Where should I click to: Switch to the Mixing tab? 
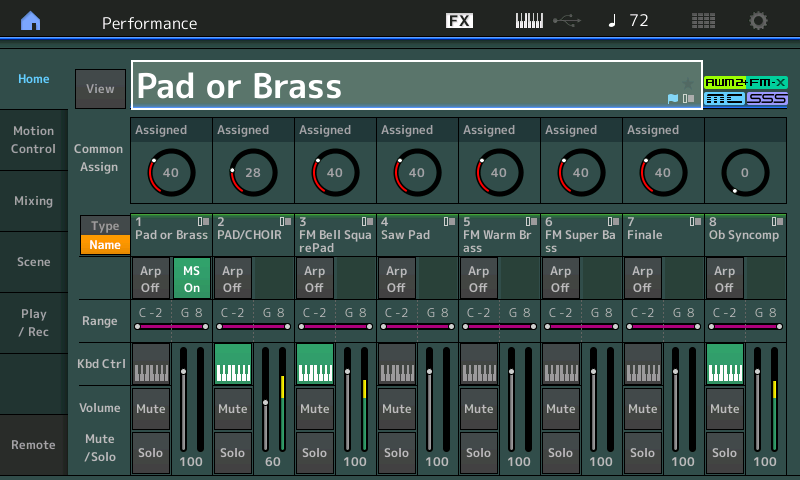point(33,201)
